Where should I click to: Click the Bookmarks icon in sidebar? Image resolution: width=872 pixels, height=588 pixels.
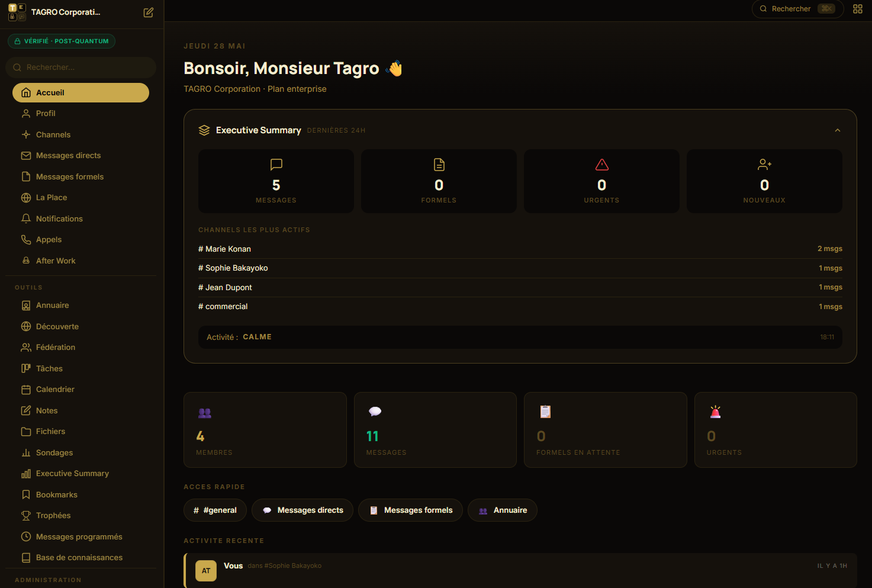pos(26,494)
